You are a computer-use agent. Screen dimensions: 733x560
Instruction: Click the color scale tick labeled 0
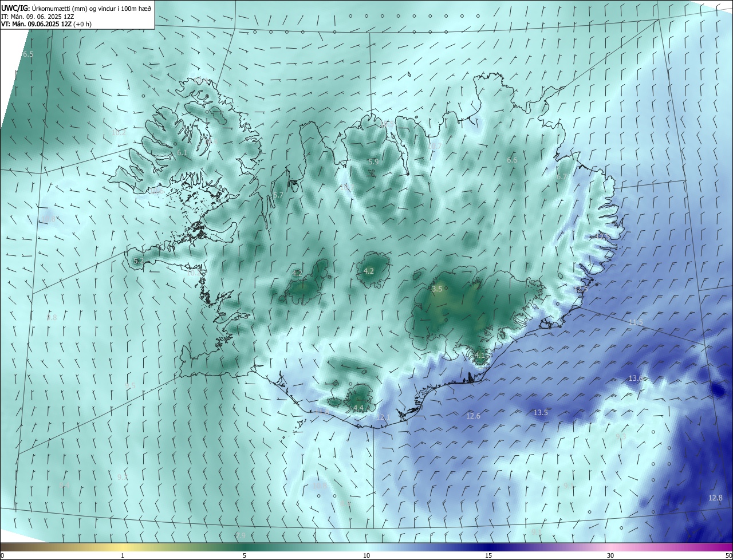(x=2, y=555)
